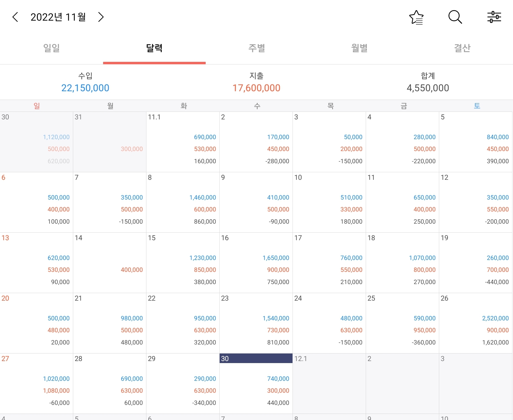The height and width of the screenshot is (420, 513).
Task: Open day 27 with expense 1,080,000
Action: coord(36,383)
